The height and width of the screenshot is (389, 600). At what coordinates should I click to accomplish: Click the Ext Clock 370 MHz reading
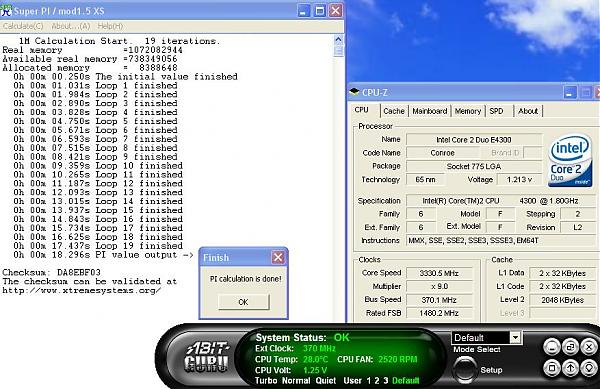click(x=295, y=348)
